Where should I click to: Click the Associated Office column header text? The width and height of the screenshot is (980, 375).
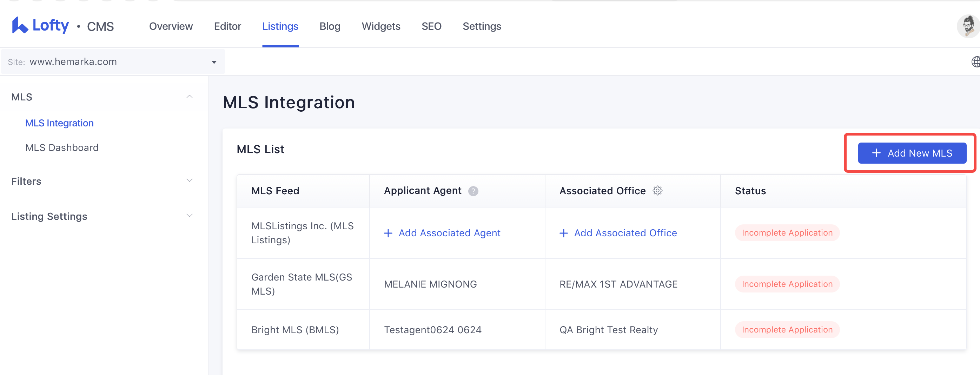point(603,191)
